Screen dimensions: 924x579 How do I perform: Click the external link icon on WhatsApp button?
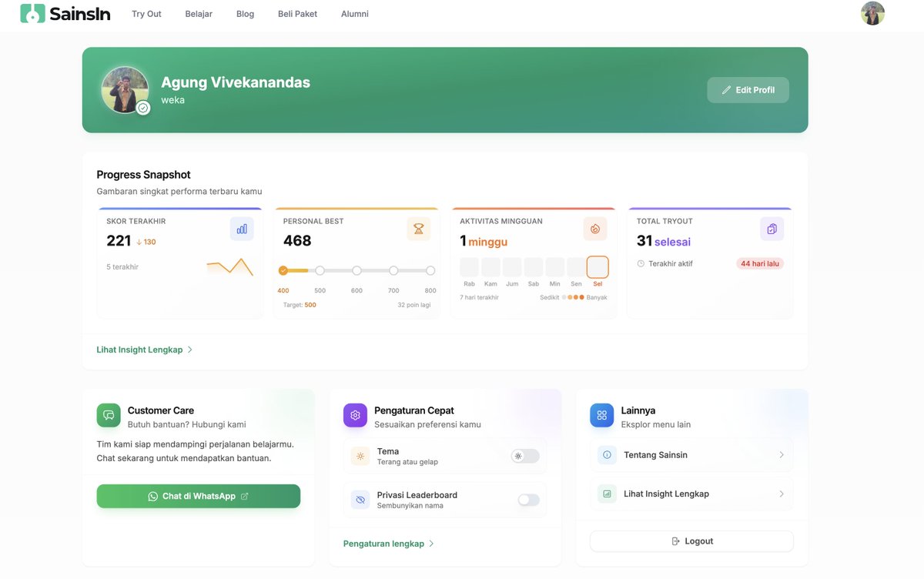(x=245, y=497)
